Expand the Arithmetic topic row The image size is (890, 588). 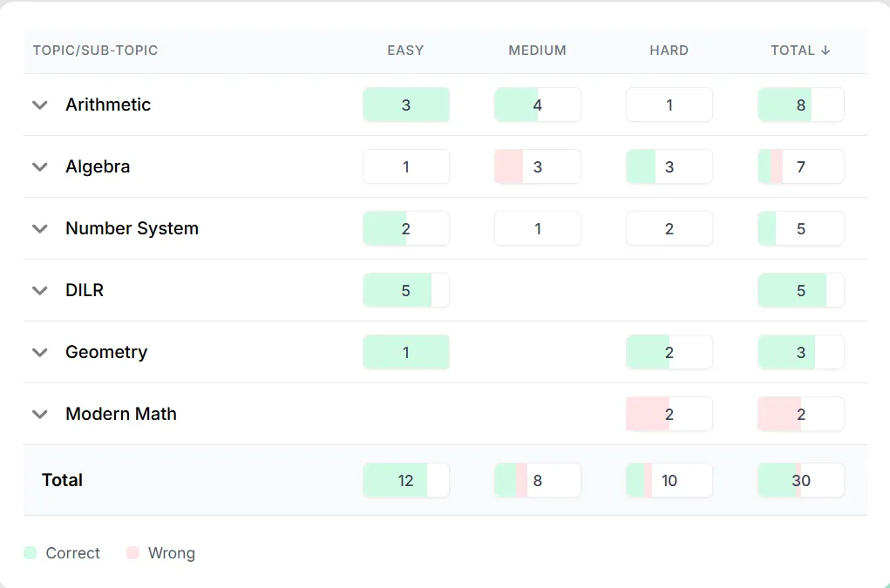40,105
